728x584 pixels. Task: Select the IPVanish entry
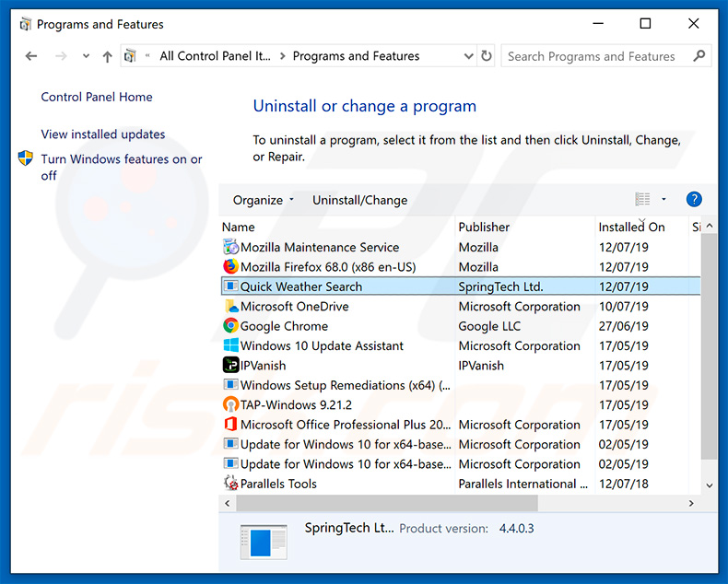(x=461, y=366)
